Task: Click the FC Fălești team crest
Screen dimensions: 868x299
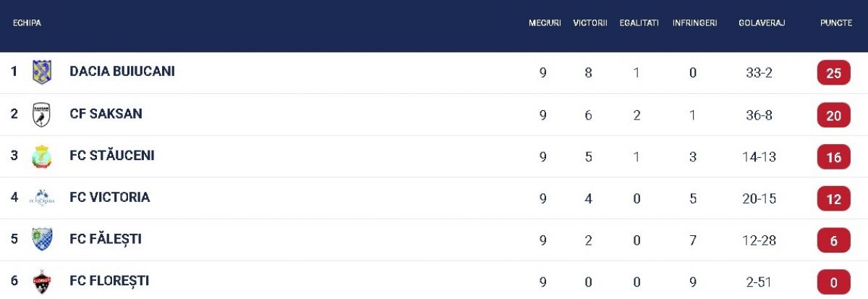Action: [x=42, y=240]
